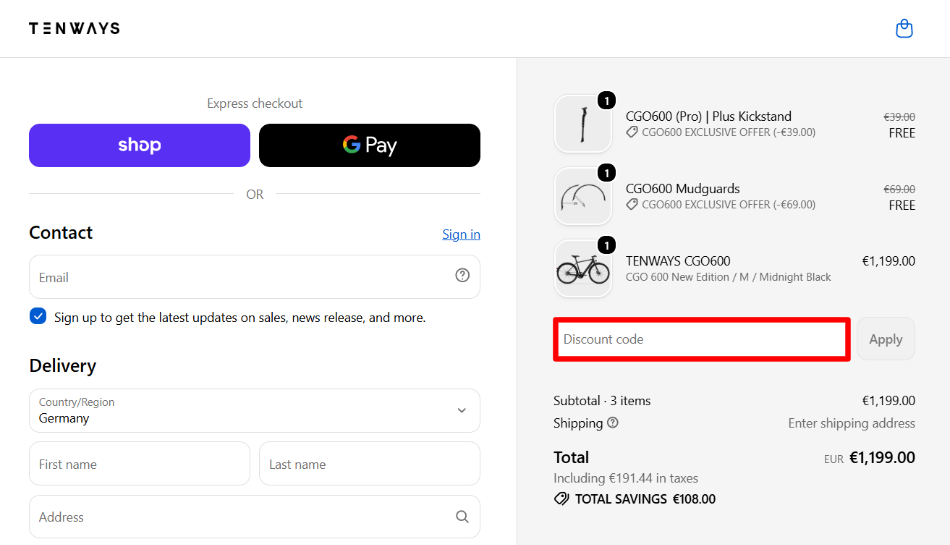Focus the Email input field

click(x=254, y=277)
